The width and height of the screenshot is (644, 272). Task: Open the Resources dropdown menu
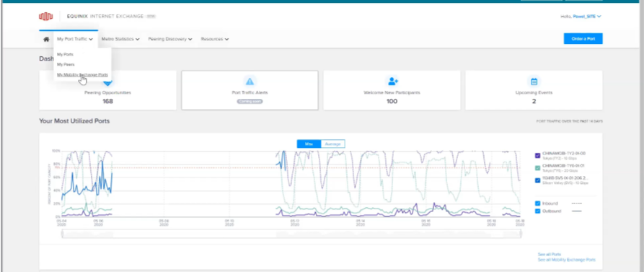click(x=215, y=39)
